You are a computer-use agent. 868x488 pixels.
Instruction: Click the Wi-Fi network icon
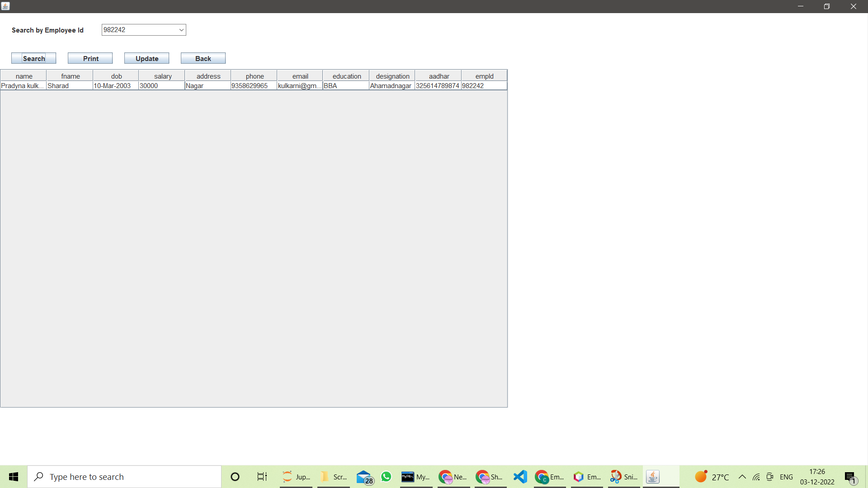756,477
